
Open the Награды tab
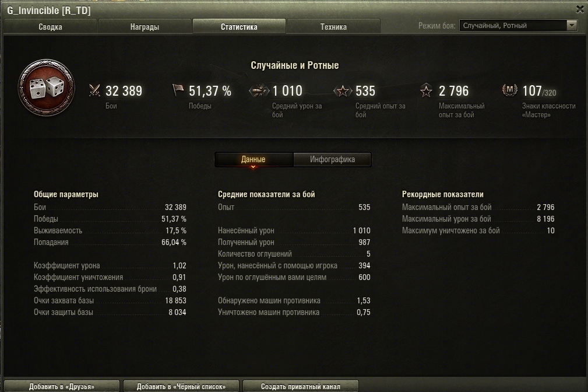tap(145, 27)
